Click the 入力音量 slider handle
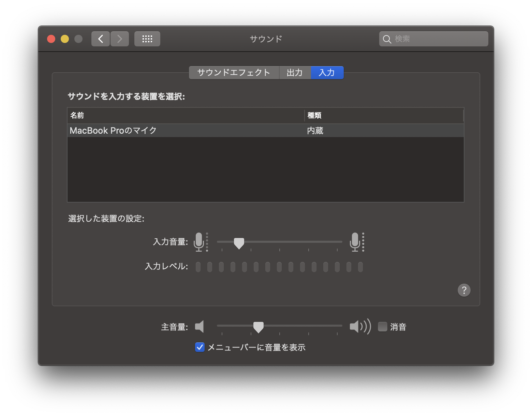532x416 pixels. pos(239,242)
